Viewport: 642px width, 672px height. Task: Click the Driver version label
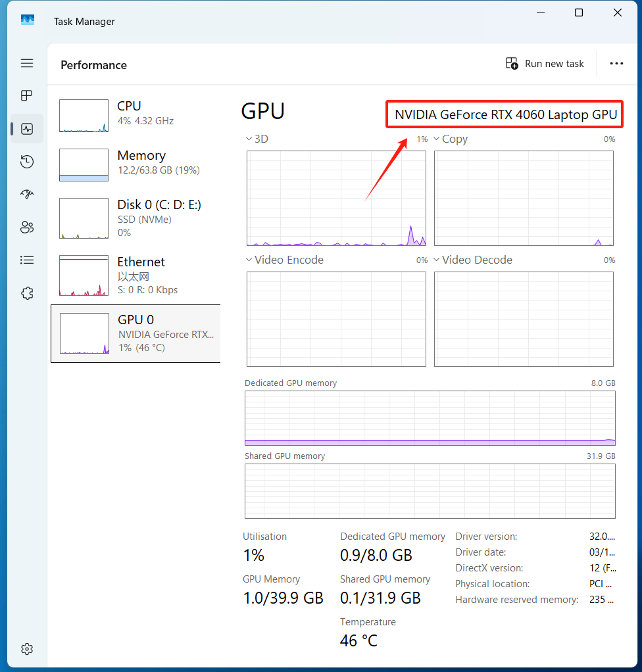(x=486, y=537)
